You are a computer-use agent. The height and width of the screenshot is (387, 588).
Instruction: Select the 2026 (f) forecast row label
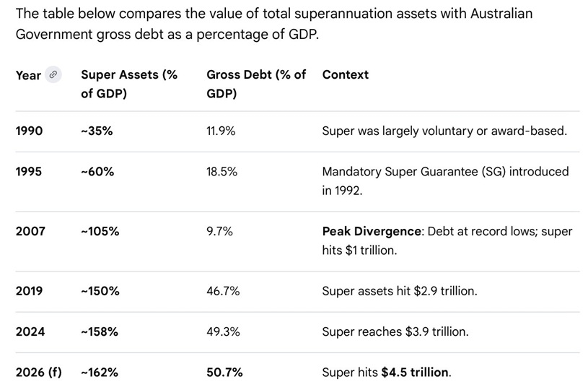[x=39, y=373]
